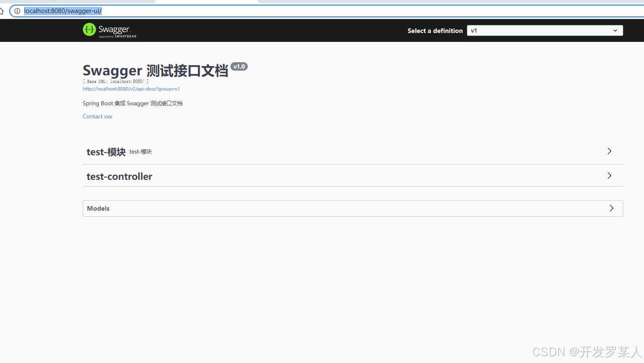Click the chevron on the test-模块 section
Viewport: 644px width, 363px height.
(609, 151)
